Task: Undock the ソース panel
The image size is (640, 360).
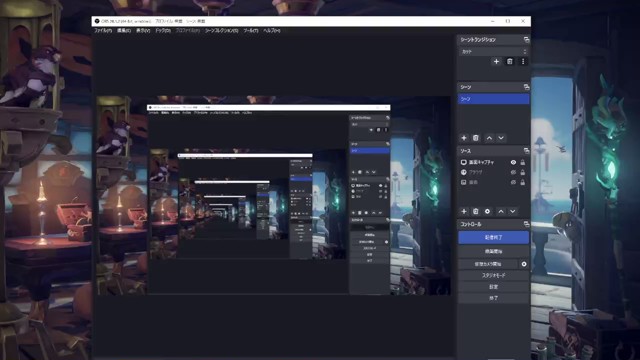Action: click(x=526, y=151)
